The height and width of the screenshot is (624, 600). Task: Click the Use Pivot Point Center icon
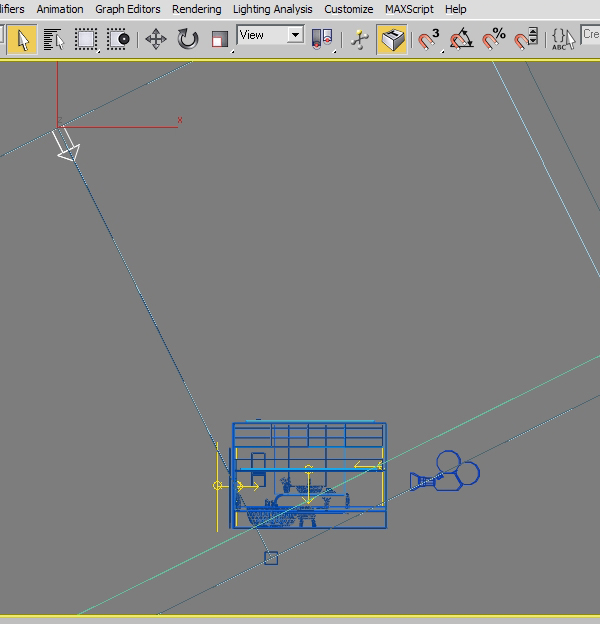click(322, 39)
